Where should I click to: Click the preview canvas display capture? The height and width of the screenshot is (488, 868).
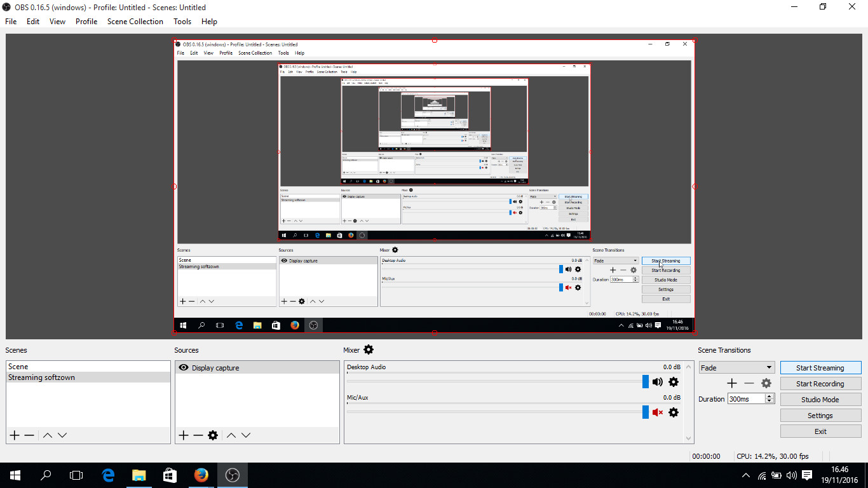(434, 186)
